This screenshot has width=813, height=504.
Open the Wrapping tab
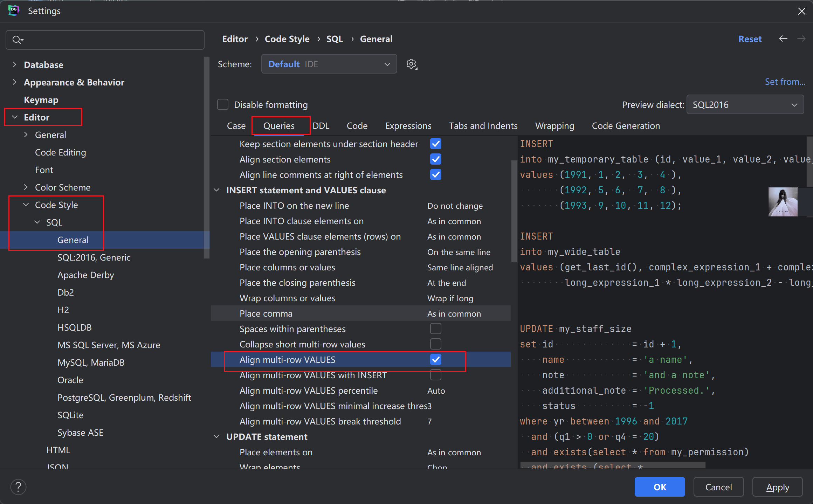(x=554, y=126)
